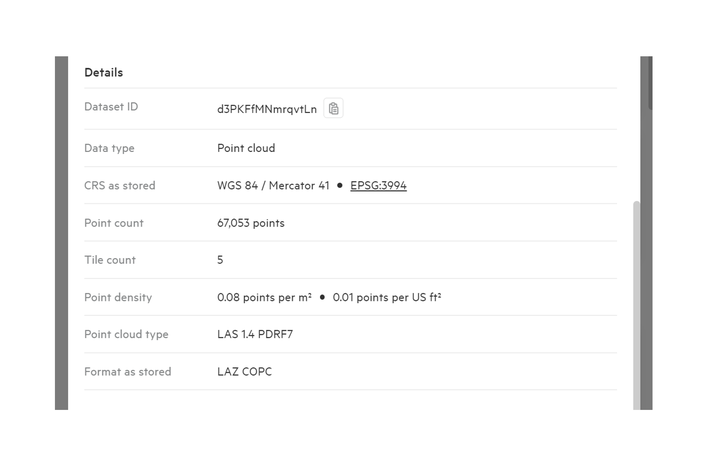The image size is (720, 471).
Task: Click the Dataset ID row label
Action: coord(111,107)
